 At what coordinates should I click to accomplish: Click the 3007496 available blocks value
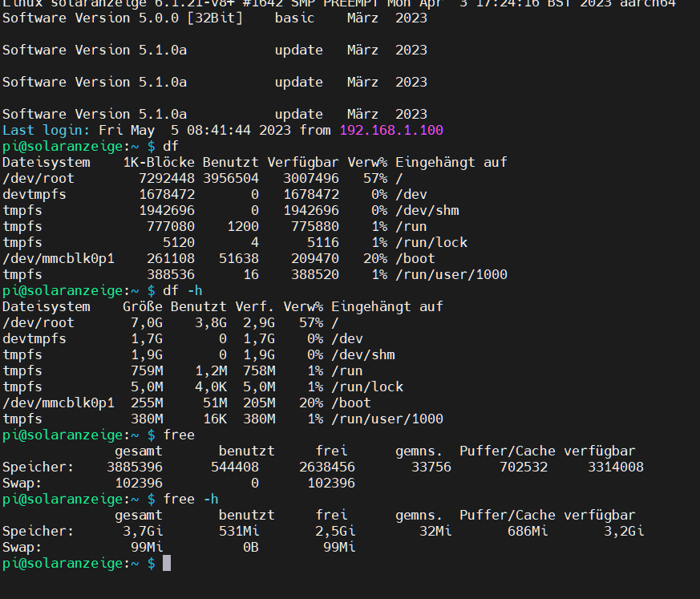(311, 178)
